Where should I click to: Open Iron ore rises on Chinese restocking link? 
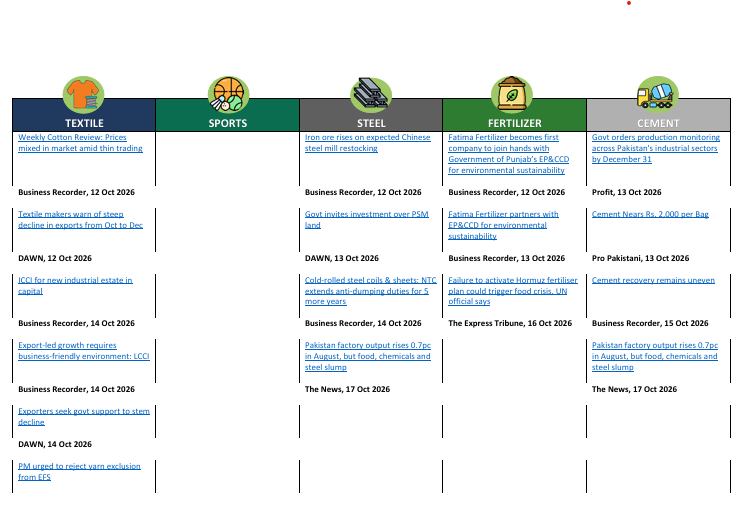(x=367, y=143)
